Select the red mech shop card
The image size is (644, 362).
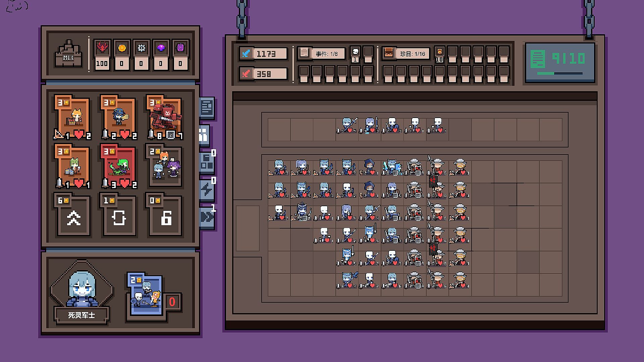pyautogui.click(x=165, y=117)
